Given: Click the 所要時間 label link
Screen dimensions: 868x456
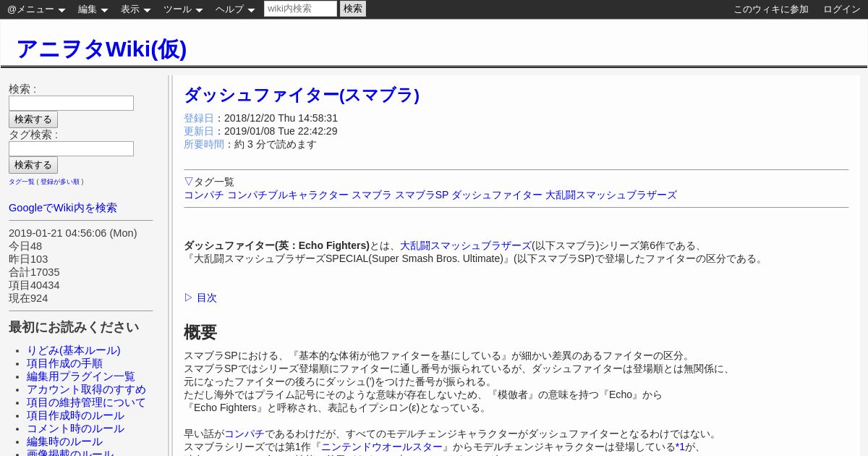Looking at the screenshot, I should [x=204, y=144].
